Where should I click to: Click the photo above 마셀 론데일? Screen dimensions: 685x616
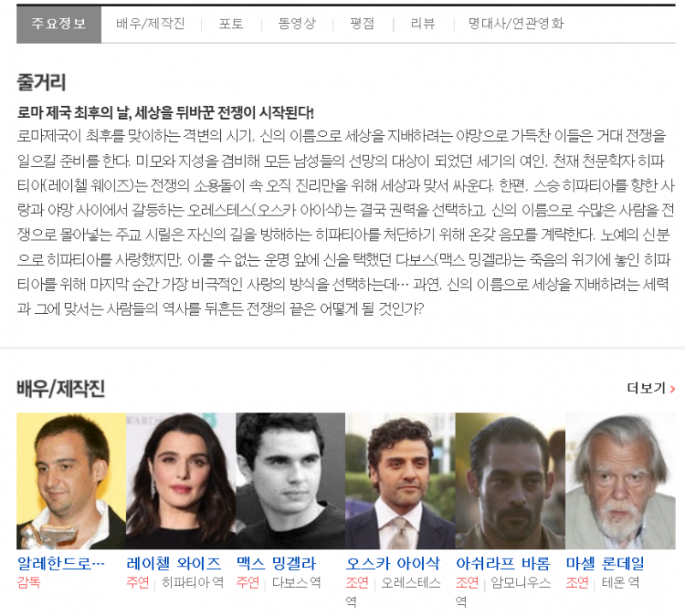pos(619,481)
